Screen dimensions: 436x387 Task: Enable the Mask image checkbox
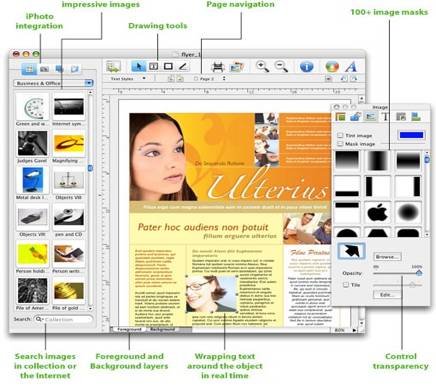click(x=340, y=144)
